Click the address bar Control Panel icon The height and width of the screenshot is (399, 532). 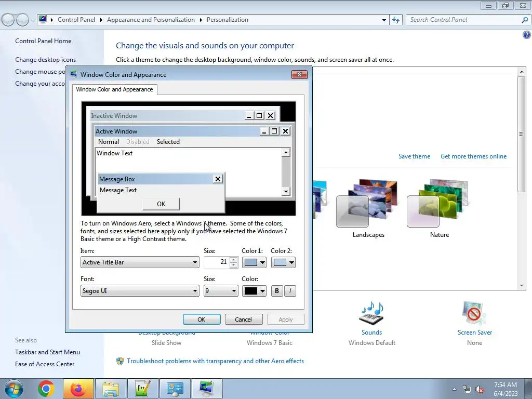[x=43, y=19]
